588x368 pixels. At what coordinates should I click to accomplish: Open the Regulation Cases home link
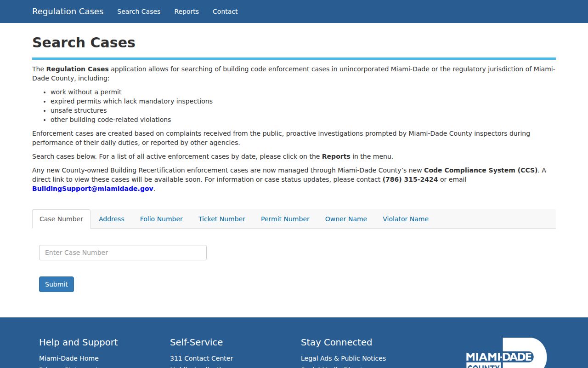[x=68, y=11]
